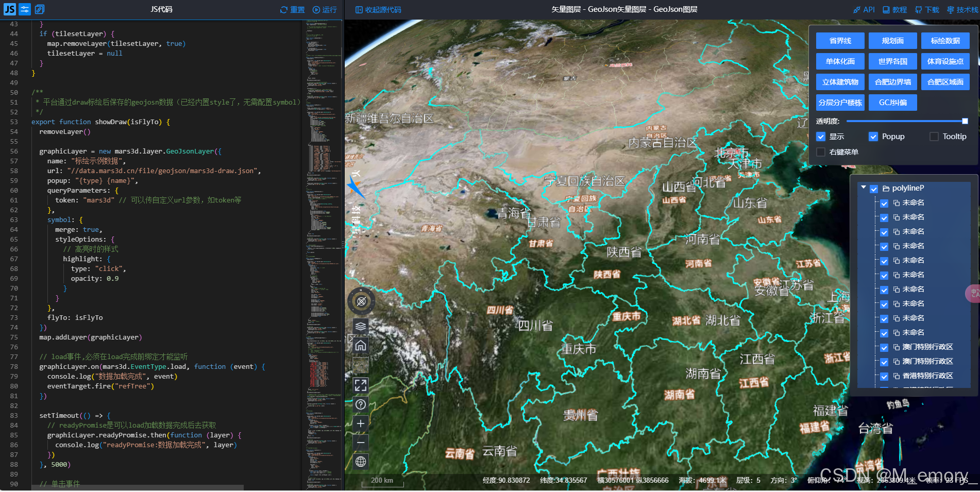Enter fullscreen via the map fullscreen icon
Viewport: 980px width, 492px height.
[361, 385]
